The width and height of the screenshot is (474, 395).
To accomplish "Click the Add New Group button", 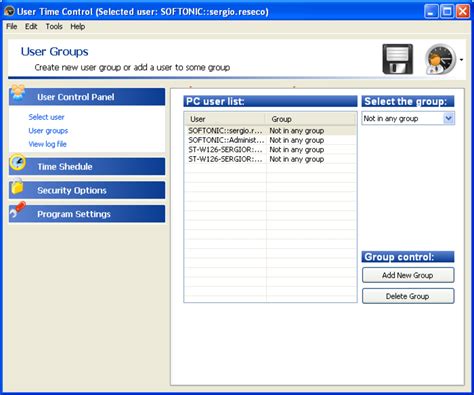I will [x=408, y=275].
